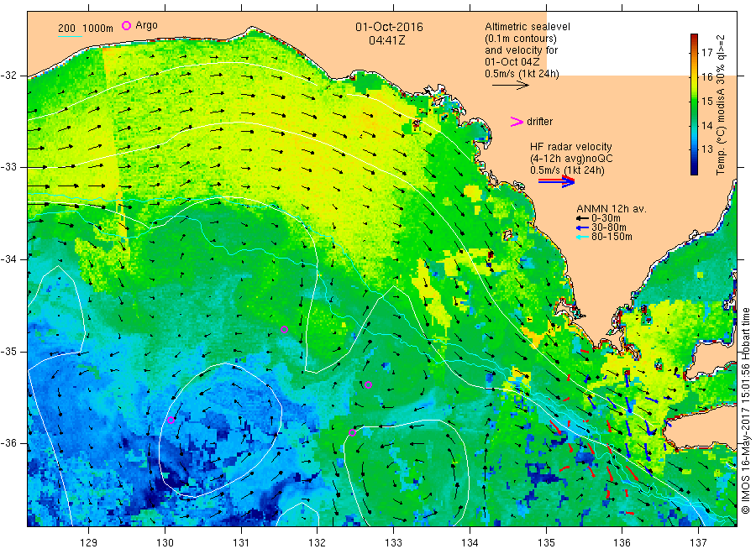Click the 133 longitude axis label
This screenshot has height=554, width=756.
393,542
